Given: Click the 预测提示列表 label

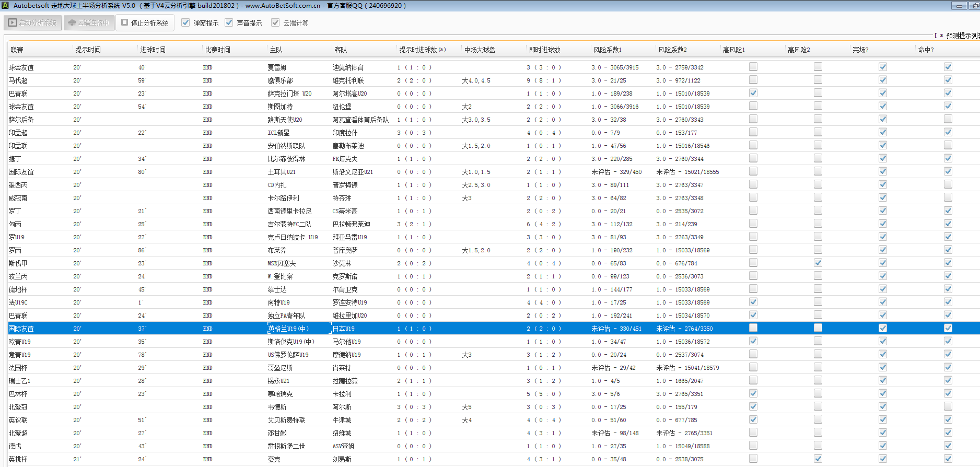Looking at the screenshot, I should click(x=962, y=36).
